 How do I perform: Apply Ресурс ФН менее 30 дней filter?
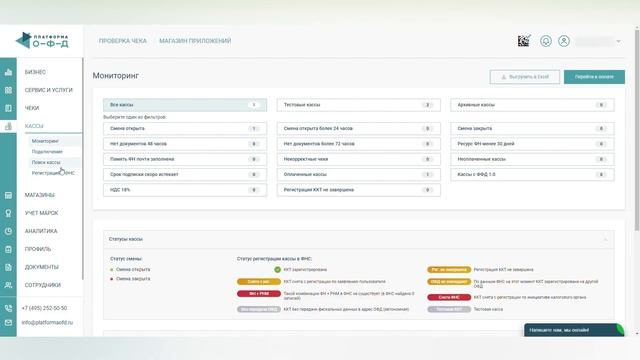click(532, 144)
